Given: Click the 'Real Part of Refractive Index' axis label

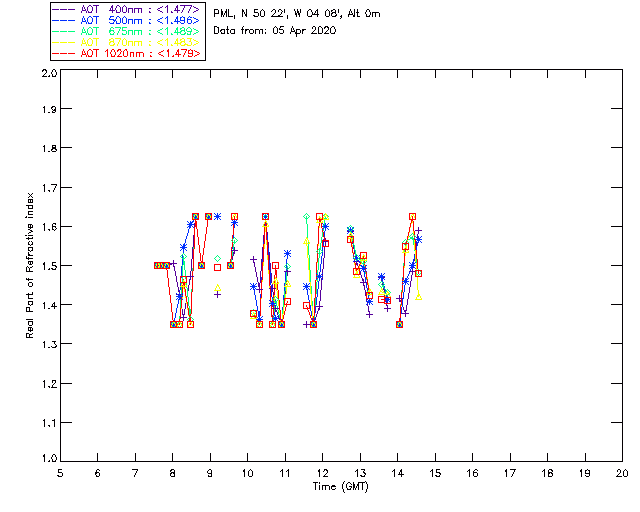Looking at the screenshot, I should (x=31, y=266).
